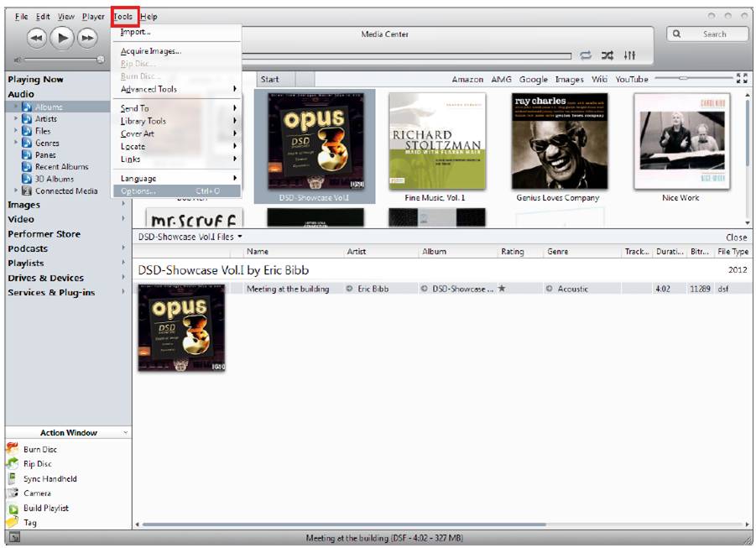Adjust the thumbnail size slider

691,78
